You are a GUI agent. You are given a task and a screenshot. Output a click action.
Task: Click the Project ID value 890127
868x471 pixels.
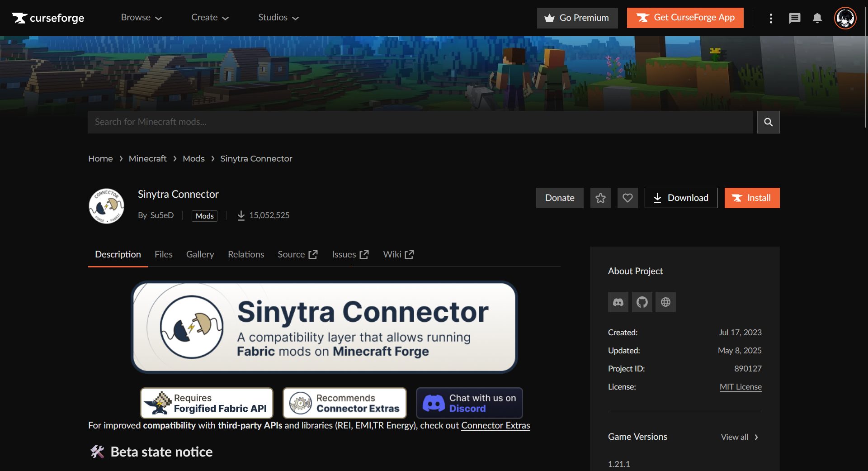(748, 369)
